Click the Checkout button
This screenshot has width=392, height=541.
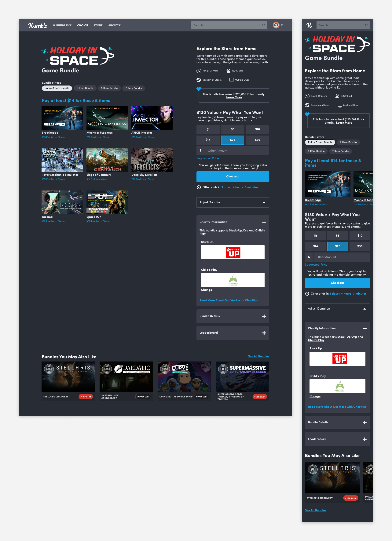(x=233, y=176)
